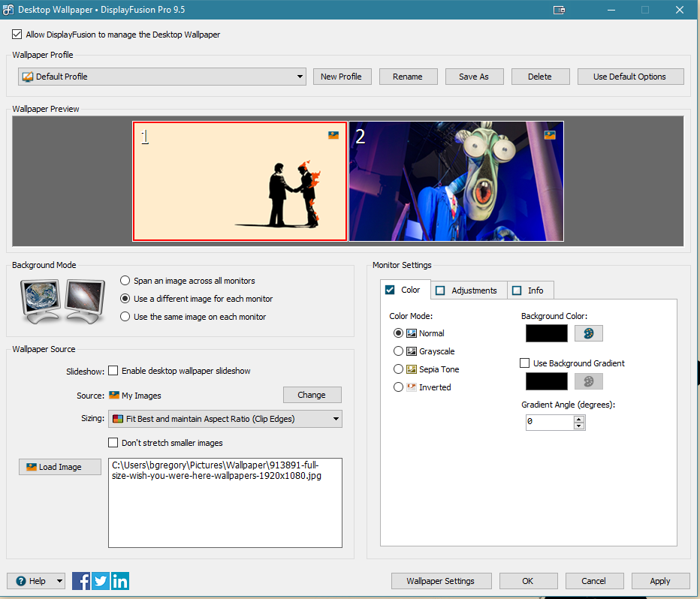Open DisplayFusion Facebook page
This screenshot has height=599, width=700.
pyautogui.click(x=81, y=581)
